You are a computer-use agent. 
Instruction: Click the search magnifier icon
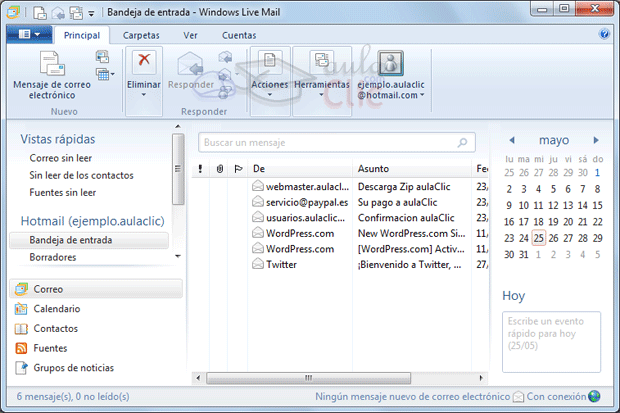pyautogui.click(x=463, y=142)
